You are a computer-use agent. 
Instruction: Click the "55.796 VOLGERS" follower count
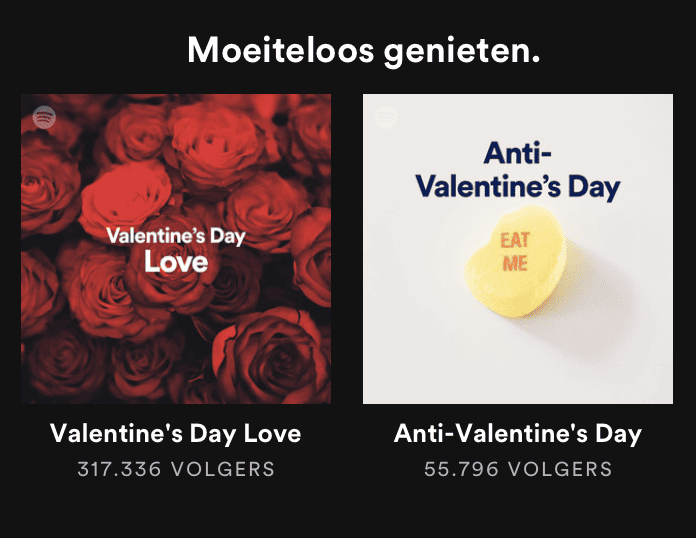tap(517, 468)
